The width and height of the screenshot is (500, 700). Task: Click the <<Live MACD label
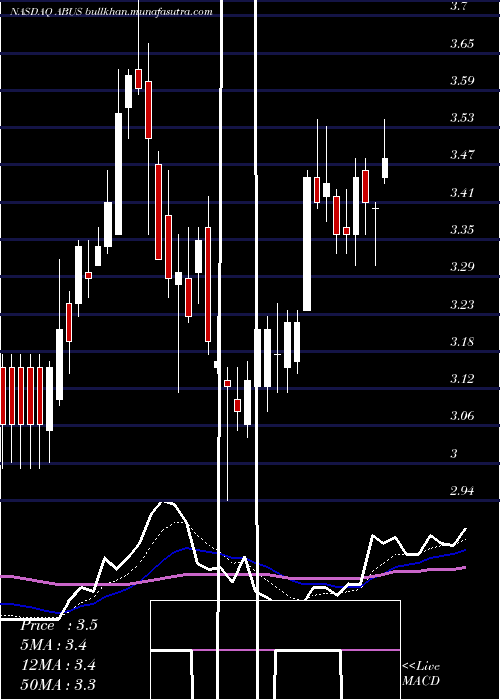[x=421, y=673]
